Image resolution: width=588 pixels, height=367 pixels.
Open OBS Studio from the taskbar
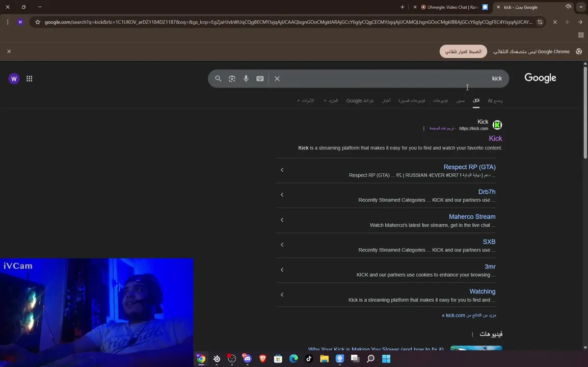tap(232, 359)
